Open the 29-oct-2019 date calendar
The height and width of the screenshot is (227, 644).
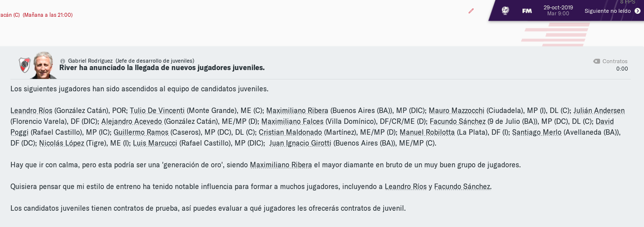point(558,10)
